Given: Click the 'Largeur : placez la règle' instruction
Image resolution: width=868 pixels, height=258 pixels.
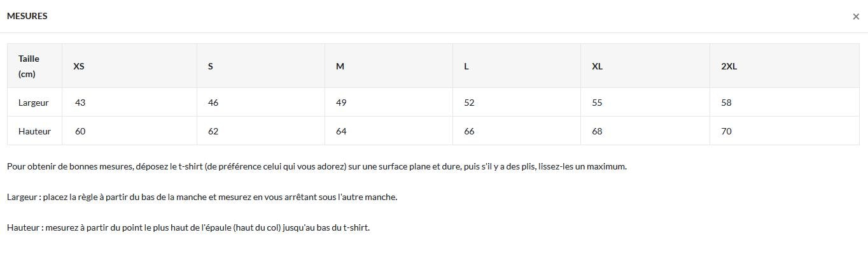Looking at the screenshot, I should (x=202, y=197).
